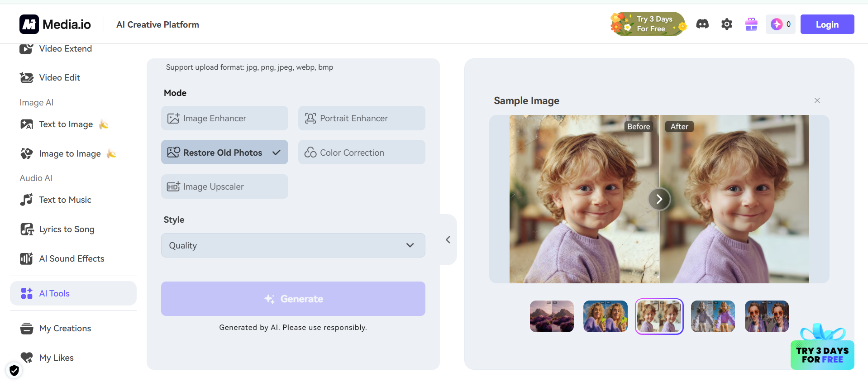This screenshot has height=382, width=868.
Task: Click the floating Try 3 Days For Free gift
Action: pos(822,347)
